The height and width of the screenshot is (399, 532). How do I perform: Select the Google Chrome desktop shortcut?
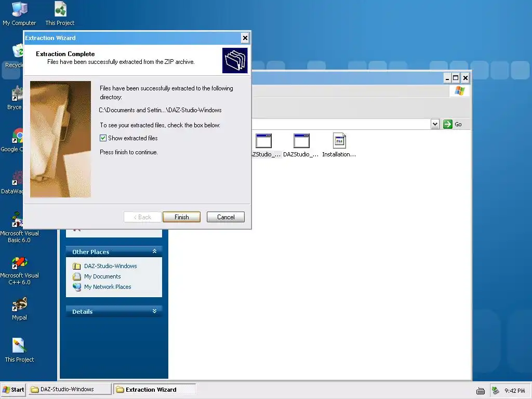point(14,140)
